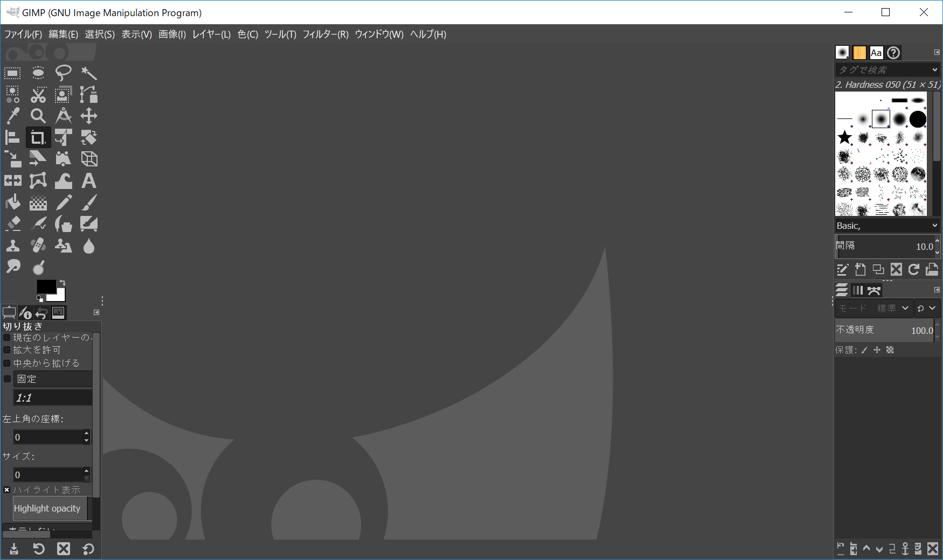Open the レイヤー(L) menu
Image resolution: width=943 pixels, height=560 pixels.
[x=212, y=34]
